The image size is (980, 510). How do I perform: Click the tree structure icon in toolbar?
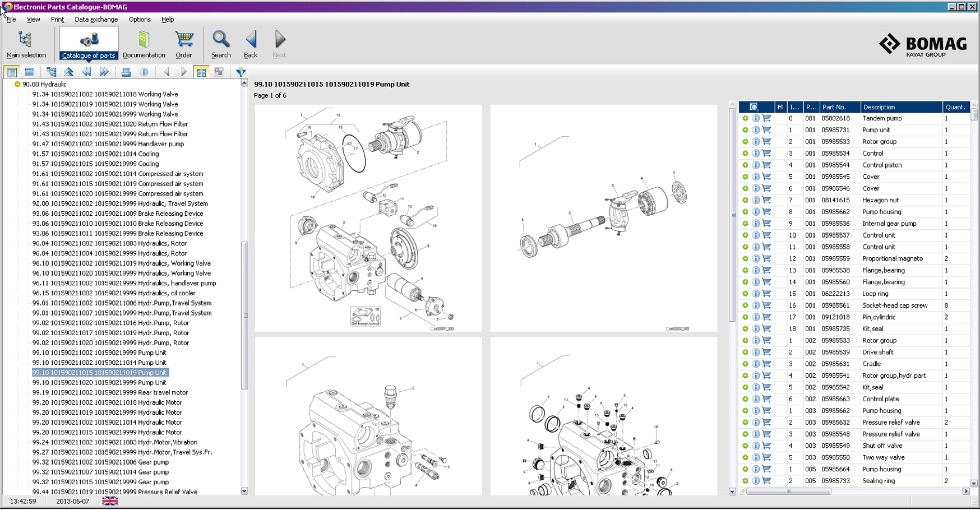52,72
